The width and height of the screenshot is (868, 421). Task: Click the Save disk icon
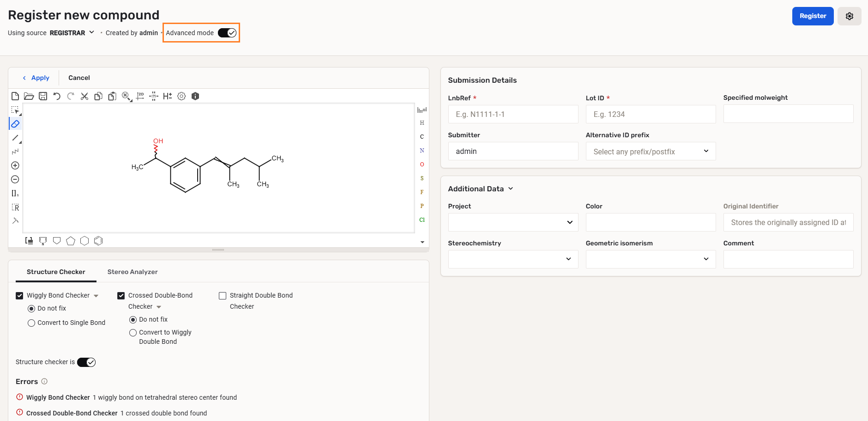coord(43,96)
